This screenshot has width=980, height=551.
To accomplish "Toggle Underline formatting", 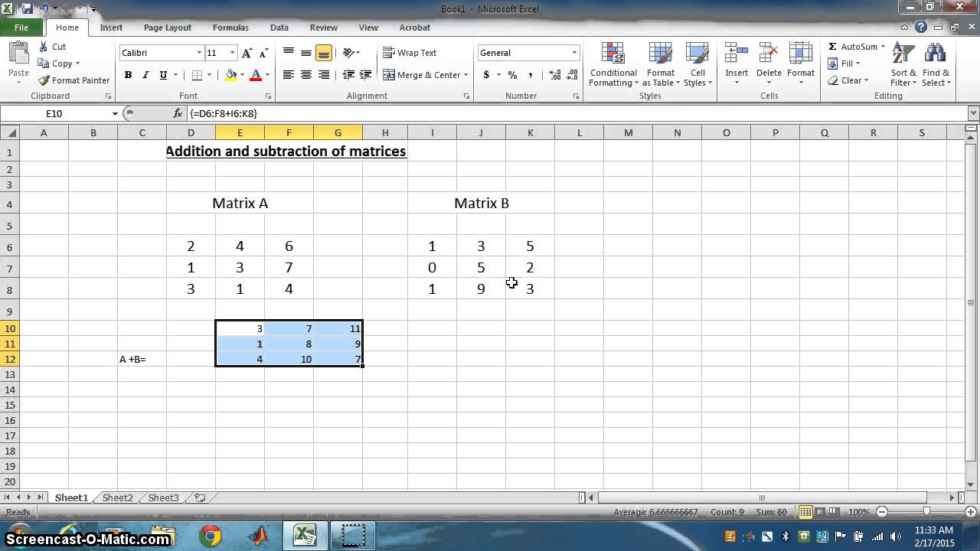I will click(x=163, y=75).
